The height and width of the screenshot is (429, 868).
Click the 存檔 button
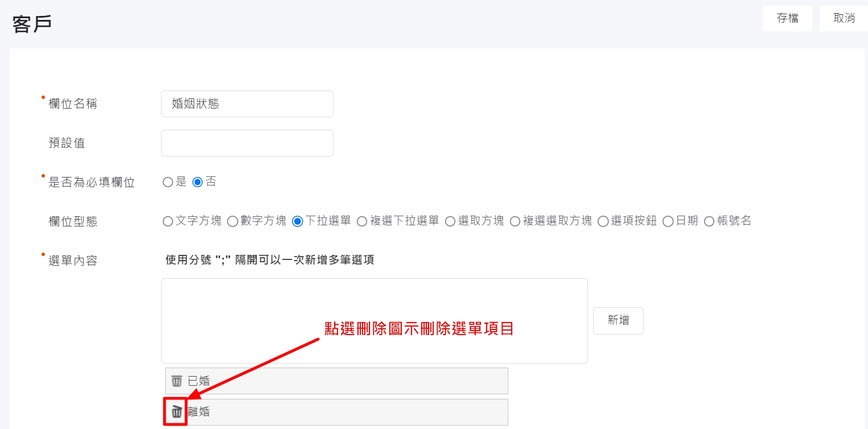(x=787, y=18)
